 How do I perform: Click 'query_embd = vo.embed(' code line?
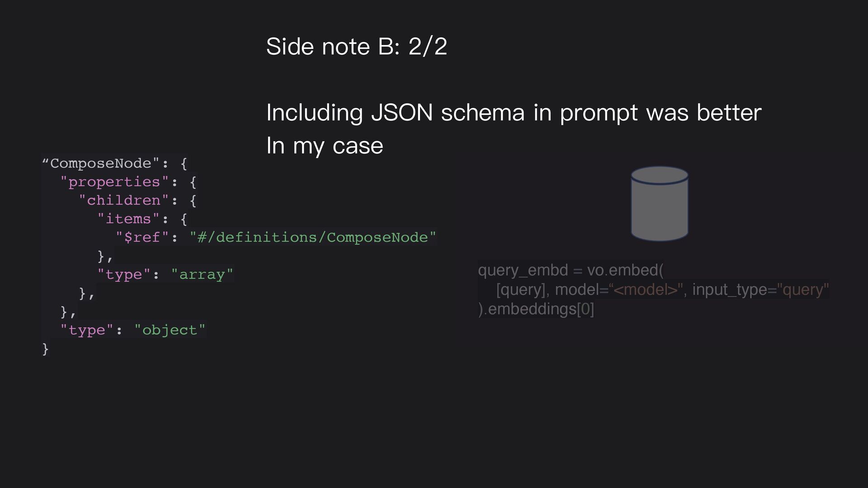coord(571,270)
